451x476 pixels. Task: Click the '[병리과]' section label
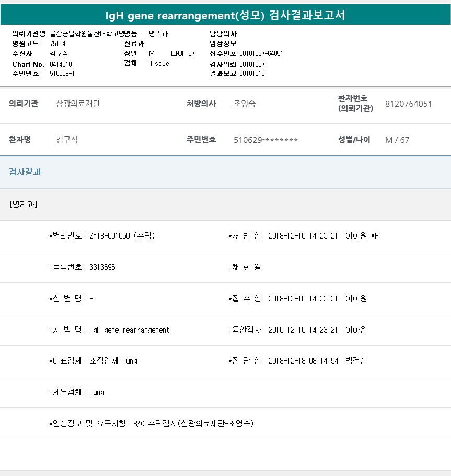click(x=24, y=204)
